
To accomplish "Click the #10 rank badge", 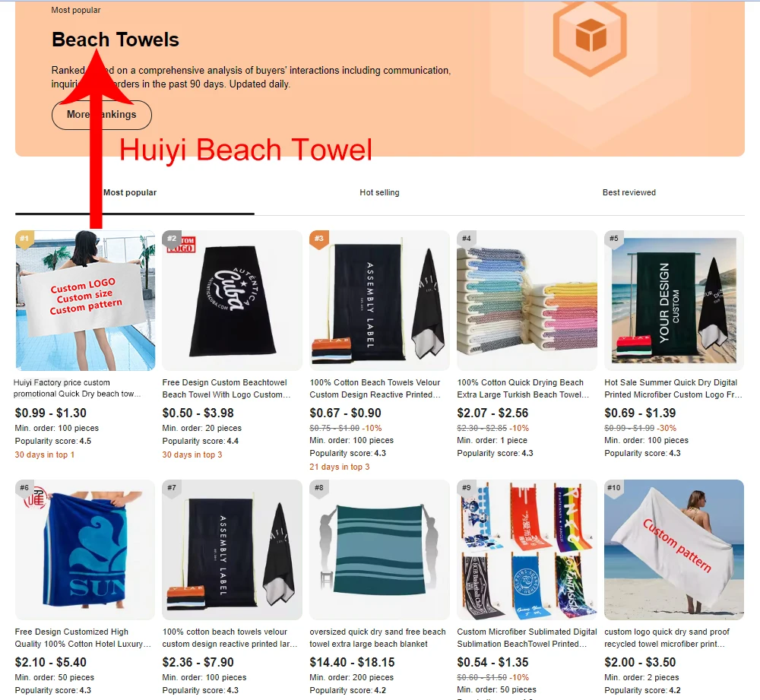I will click(x=613, y=488).
